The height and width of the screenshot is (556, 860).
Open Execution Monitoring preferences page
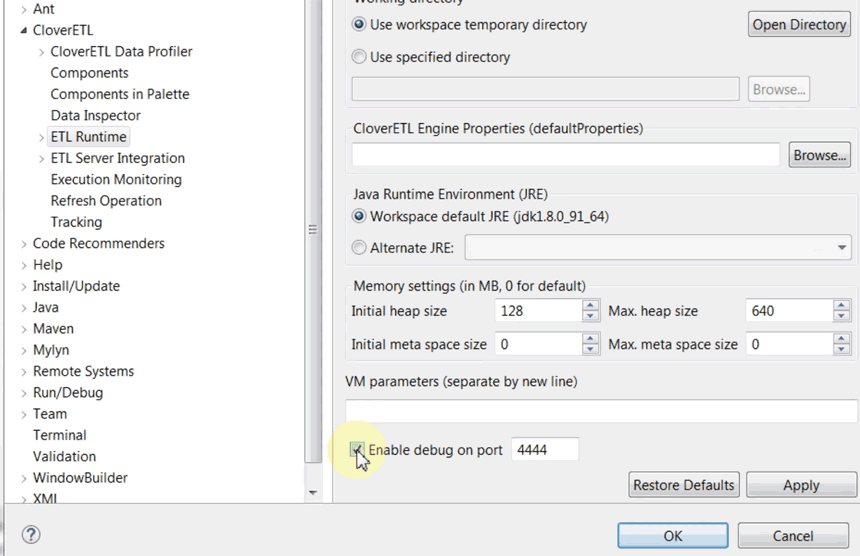click(116, 179)
